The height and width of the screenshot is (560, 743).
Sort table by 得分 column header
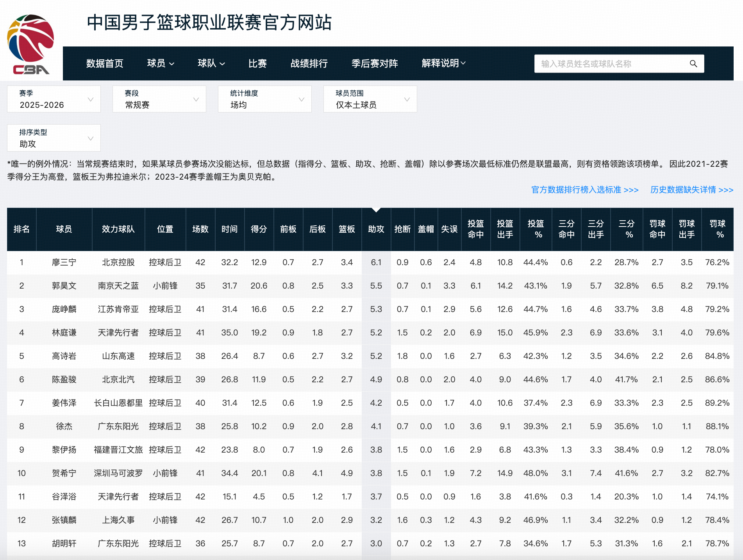click(x=259, y=229)
